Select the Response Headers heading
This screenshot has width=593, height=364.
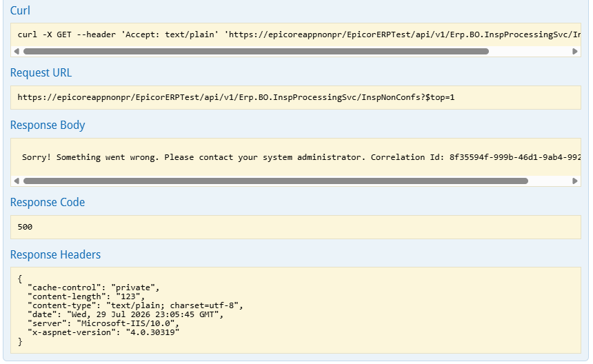pos(56,255)
